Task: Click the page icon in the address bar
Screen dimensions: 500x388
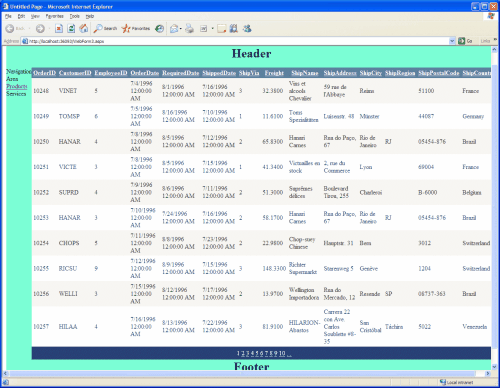Action: [25, 41]
